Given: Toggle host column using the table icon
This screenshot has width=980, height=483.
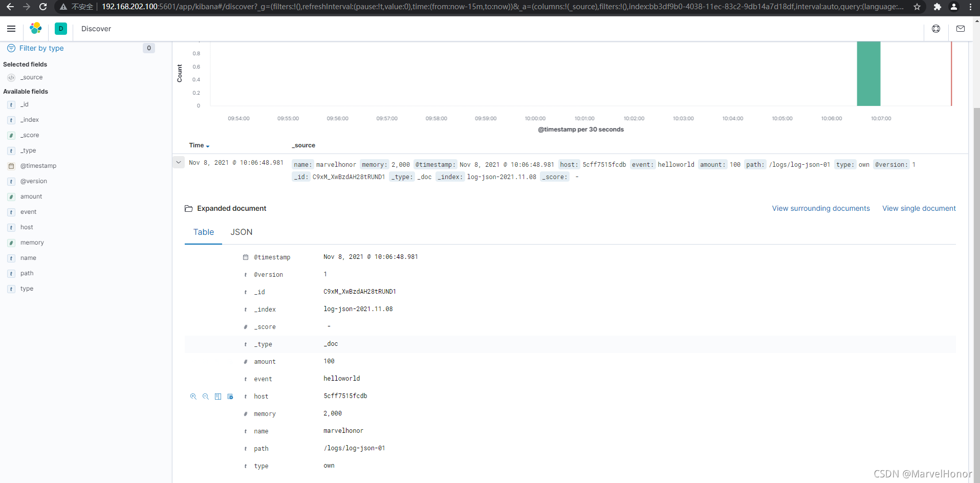Looking at the screenshot, I should pyautogui.click(x=217, y=397).
